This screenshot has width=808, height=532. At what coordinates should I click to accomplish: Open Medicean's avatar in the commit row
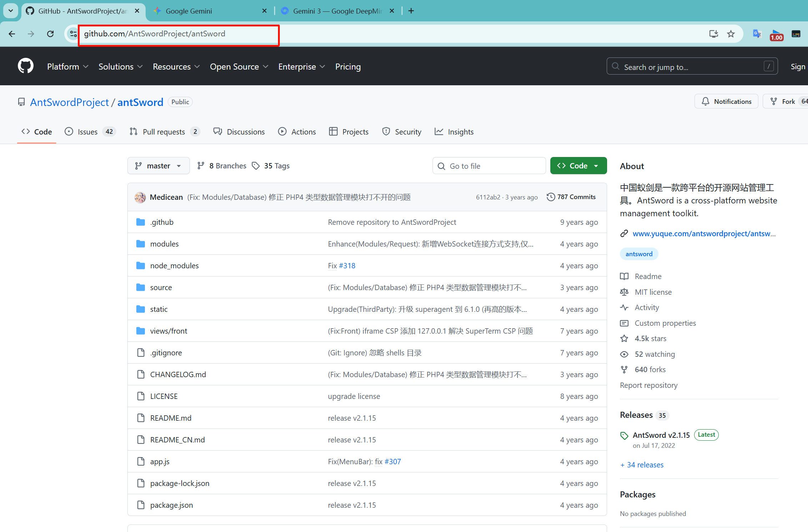tap(140, 197)
